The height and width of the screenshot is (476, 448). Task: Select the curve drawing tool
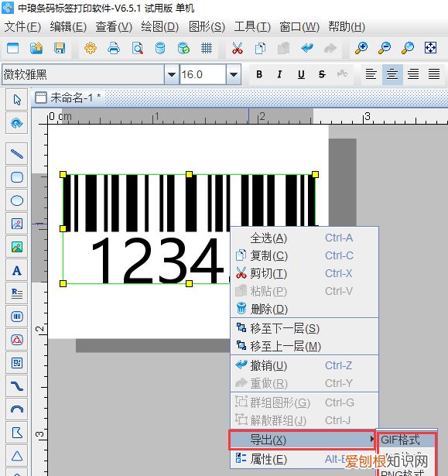click(17, 386)
